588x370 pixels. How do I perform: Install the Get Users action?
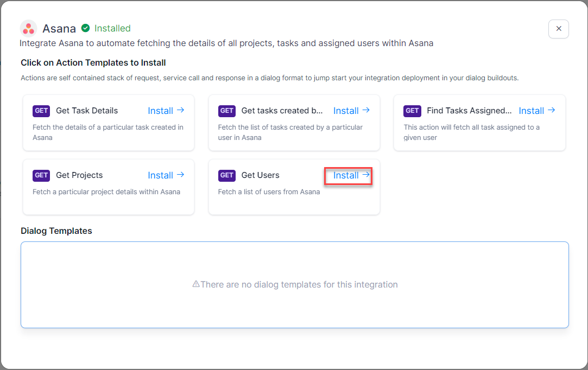351,175
